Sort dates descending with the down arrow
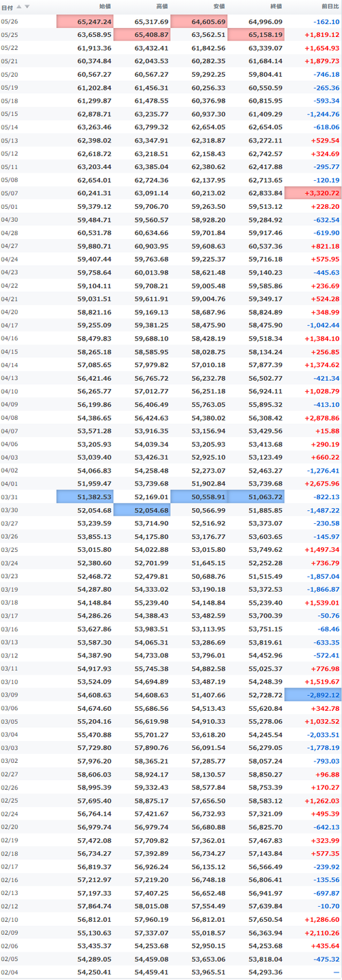The image size is (342, 980). tap(27, 6)
